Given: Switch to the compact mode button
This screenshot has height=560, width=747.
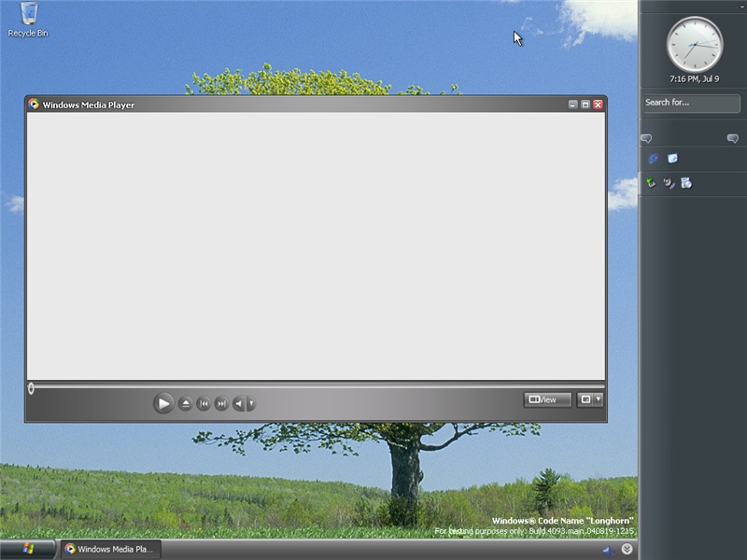Looking at the screenshot, I should (x=585, y=399).
